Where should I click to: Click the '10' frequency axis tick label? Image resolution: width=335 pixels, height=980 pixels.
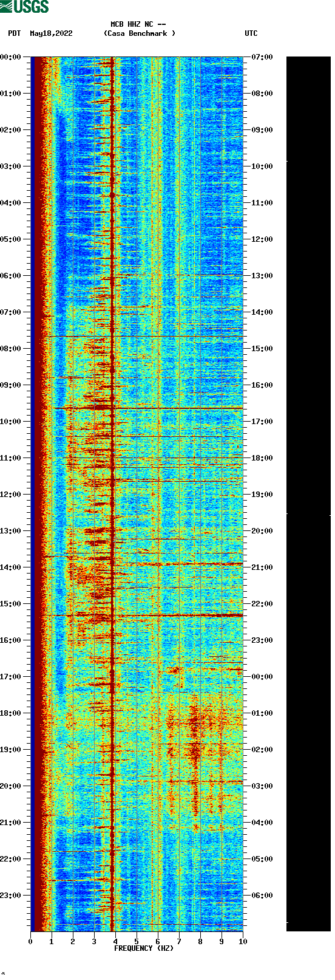243,942
